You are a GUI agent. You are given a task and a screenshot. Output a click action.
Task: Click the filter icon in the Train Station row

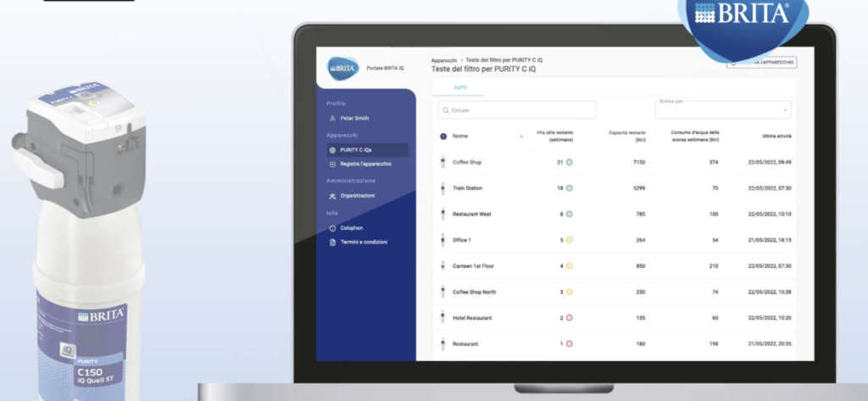pos(442,188)
